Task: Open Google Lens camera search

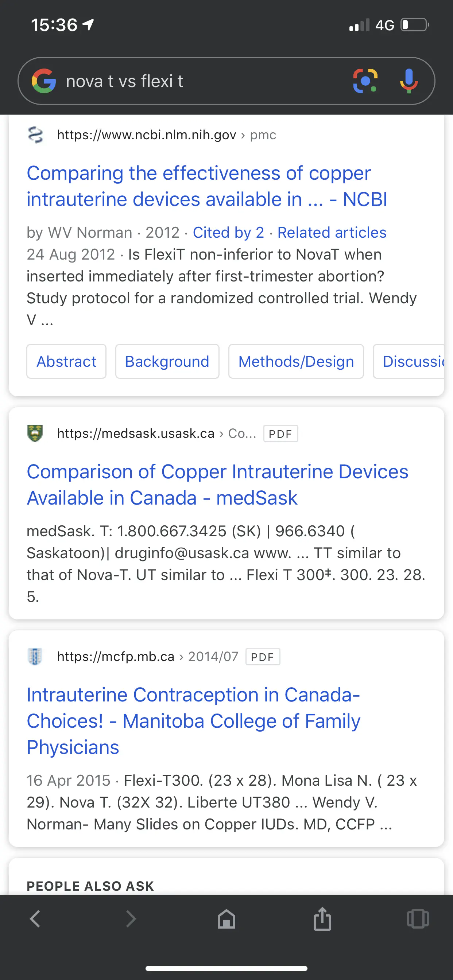Action: click(365, 81)
